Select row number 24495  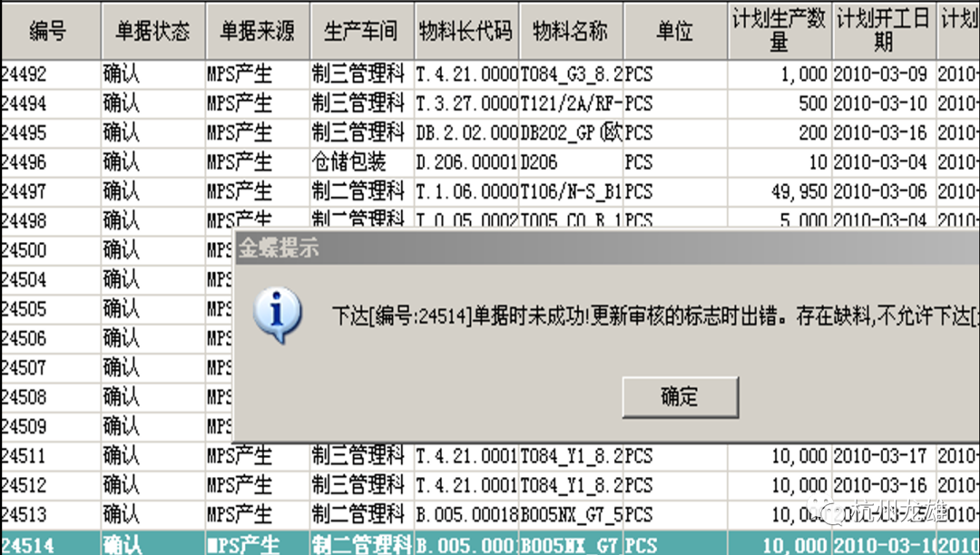tap(23, 133)
